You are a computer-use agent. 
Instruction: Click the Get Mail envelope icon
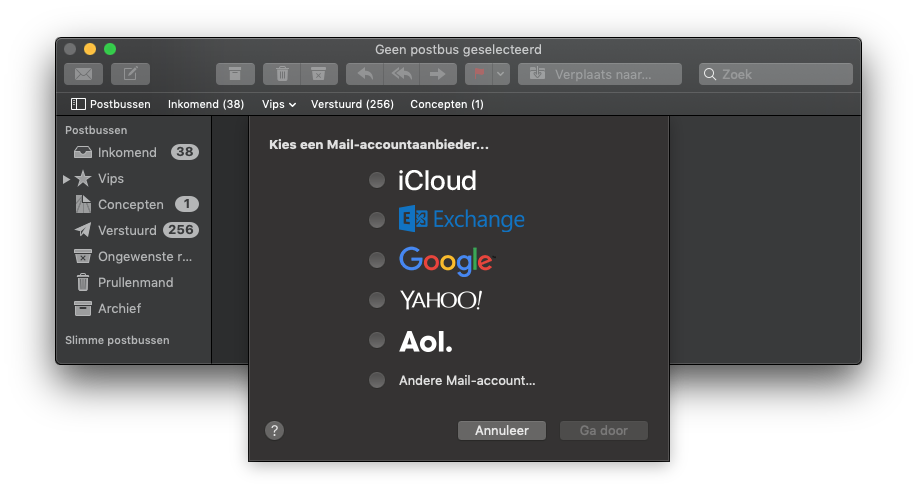(83, 74)
